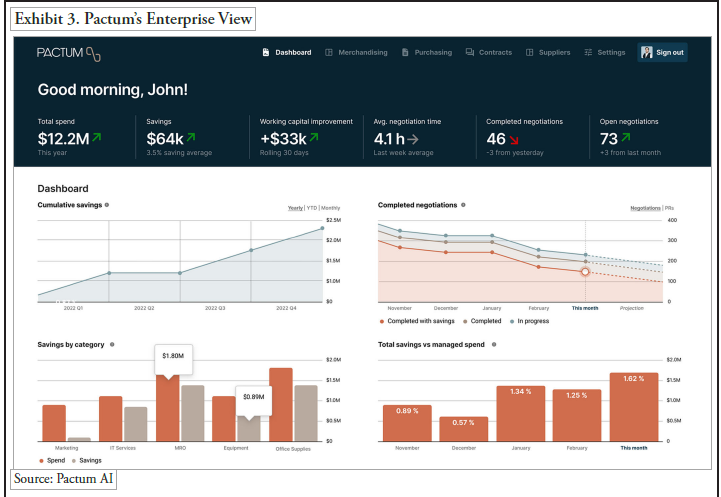Viewport: 721px width, 497px height.
Task: Click the user avatar photo
Action: pyautogui.click(x=647, y=52)
